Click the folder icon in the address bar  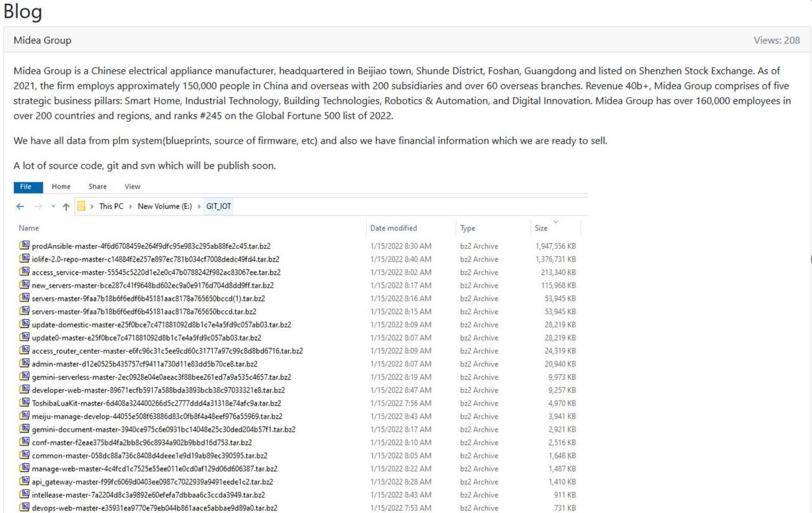point(81,206)
